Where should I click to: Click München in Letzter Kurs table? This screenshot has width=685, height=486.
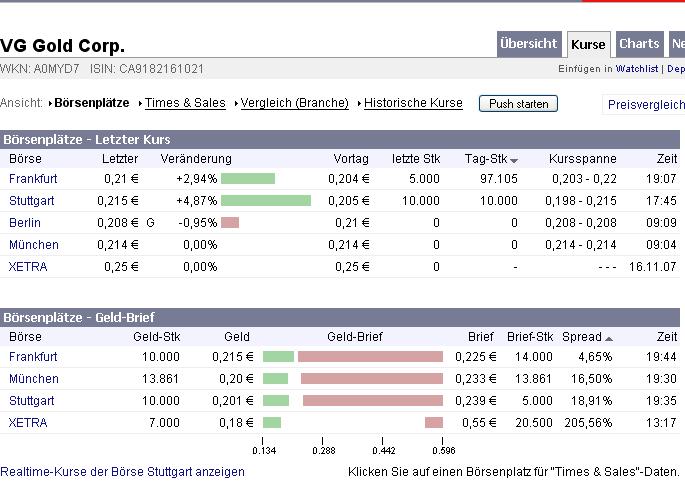pos(34,244)
